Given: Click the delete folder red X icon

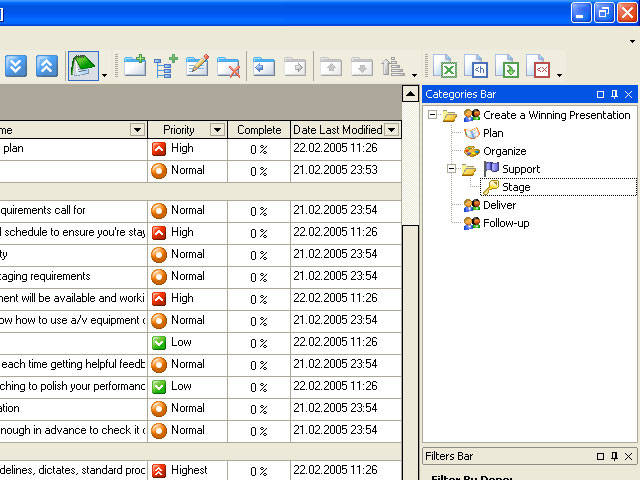Looking at the screenshot, I should coord(228,66).
